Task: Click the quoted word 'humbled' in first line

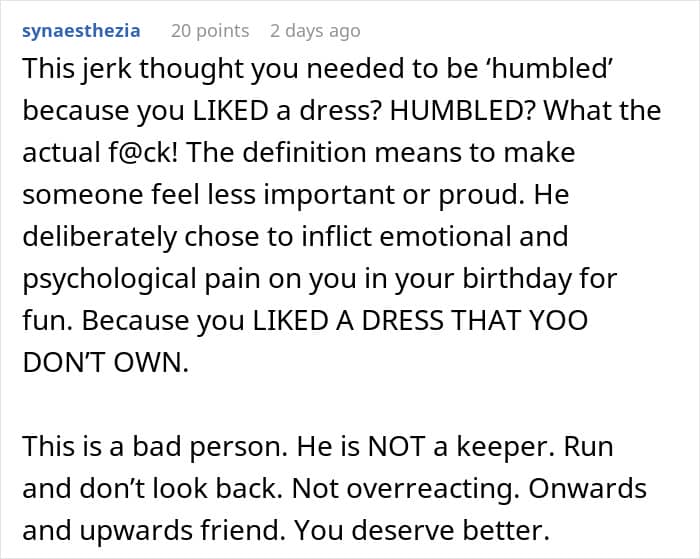Action: [x=551, y=69]
